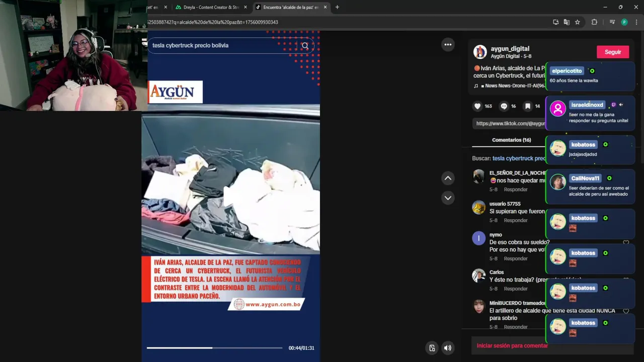Click Iniciar sesión para comentar
Image resolution: width=644 pixels, height=362 pixels.
512,346
